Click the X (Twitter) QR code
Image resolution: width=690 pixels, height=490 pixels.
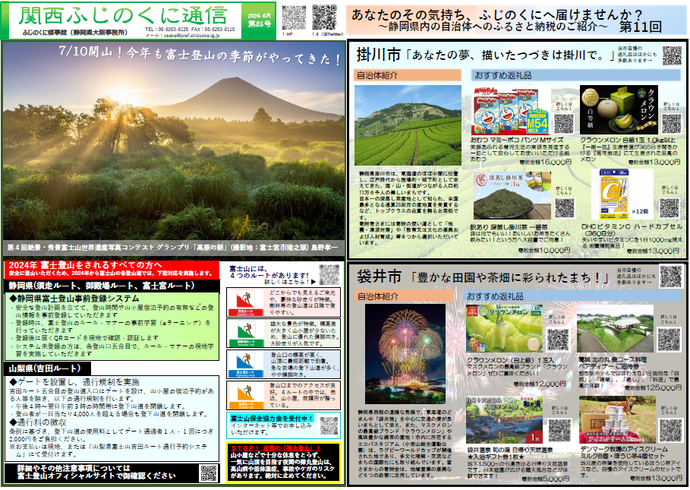pos(324,17)
